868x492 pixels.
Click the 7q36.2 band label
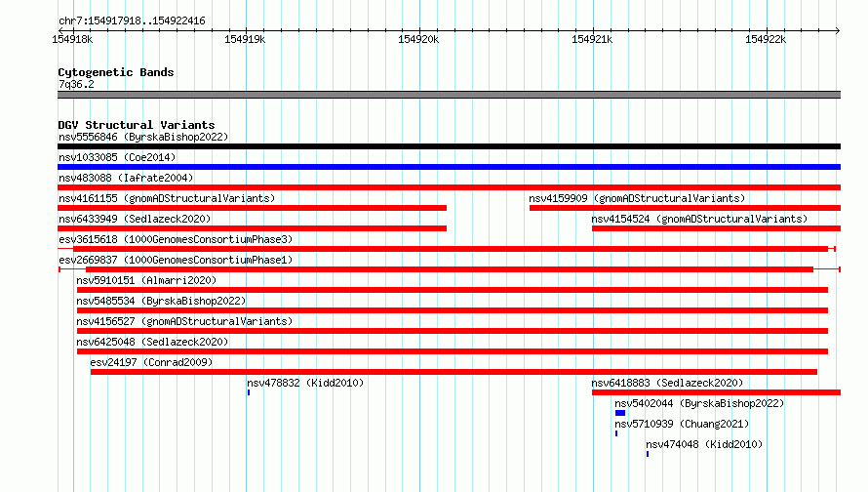pos(76,84)
